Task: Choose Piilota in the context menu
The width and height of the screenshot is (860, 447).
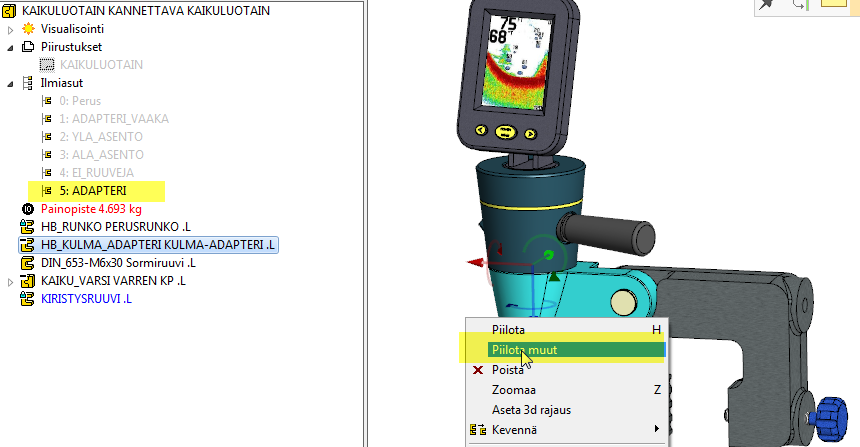Action: click(567, 330)
